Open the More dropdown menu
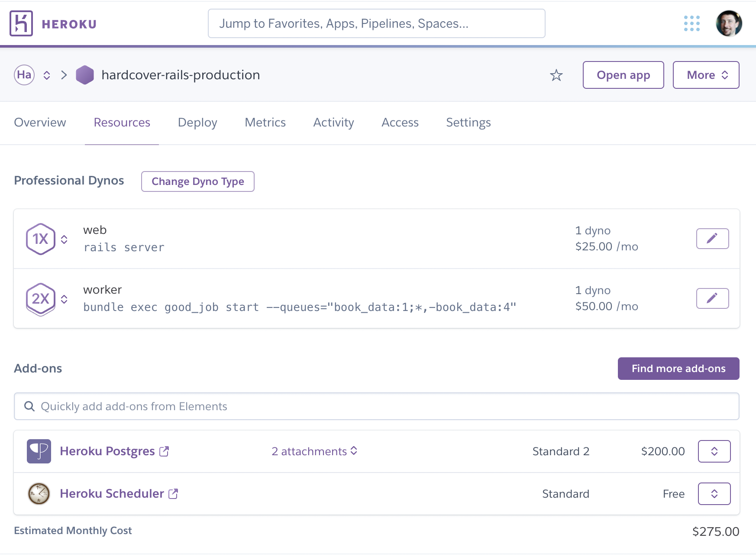Image resolution: width=756 pixels, height=557 pixels. click(706, 75)
